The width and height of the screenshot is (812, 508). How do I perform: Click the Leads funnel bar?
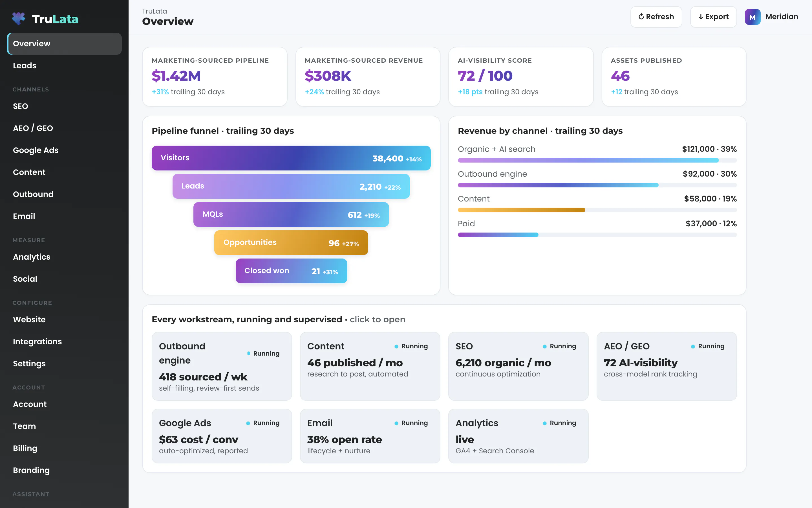point(291,186)
